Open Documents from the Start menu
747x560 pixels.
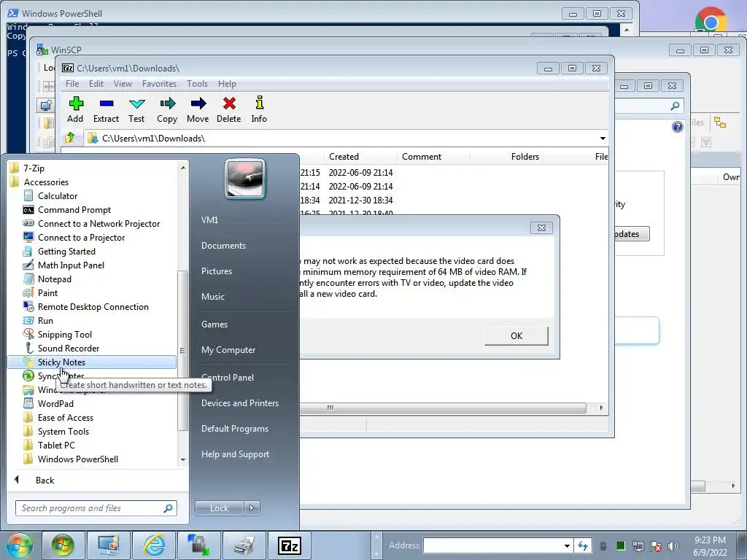[x=223, y=245]
